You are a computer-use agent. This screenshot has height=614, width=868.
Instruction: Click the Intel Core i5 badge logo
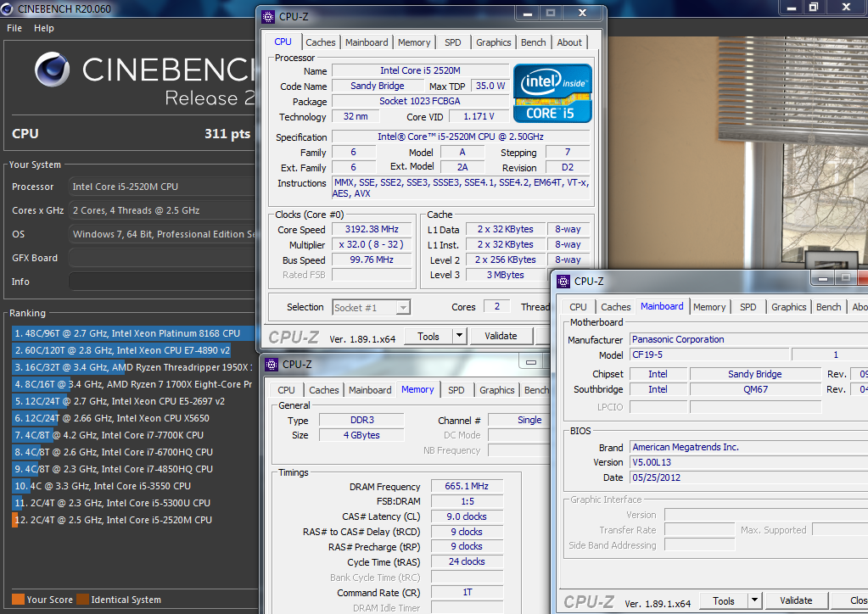coord(552,93)
